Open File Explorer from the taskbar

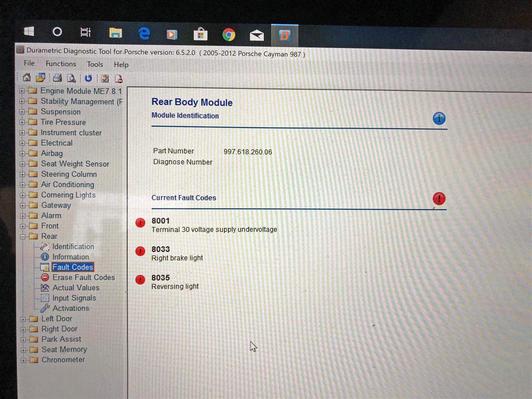point(116,33)
